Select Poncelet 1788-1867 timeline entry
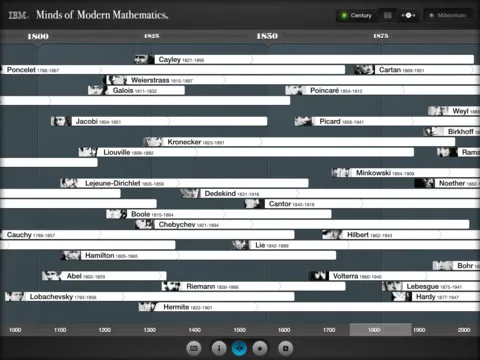 (x=172, y=70)
